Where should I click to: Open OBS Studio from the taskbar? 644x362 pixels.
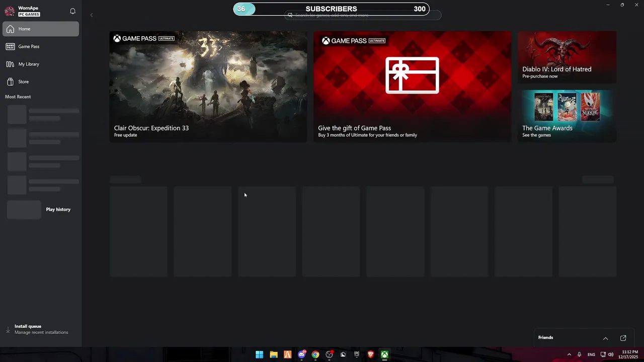(329, 354)
